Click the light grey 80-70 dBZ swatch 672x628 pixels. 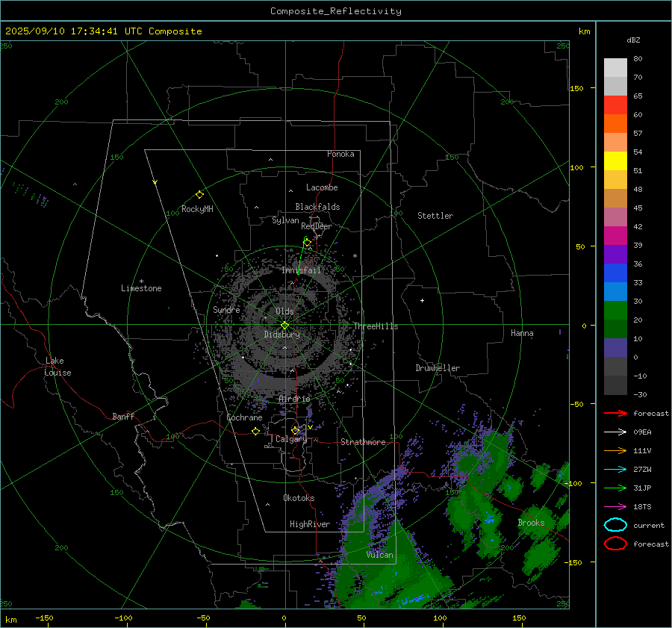(x=615, y=67)
